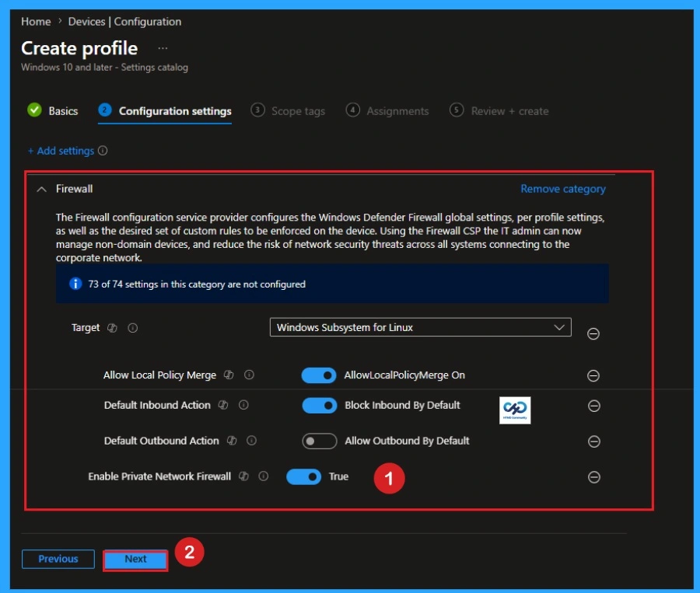Open the ellipsis menu beside Create profile
700x593 pixels.
[163, 48]
